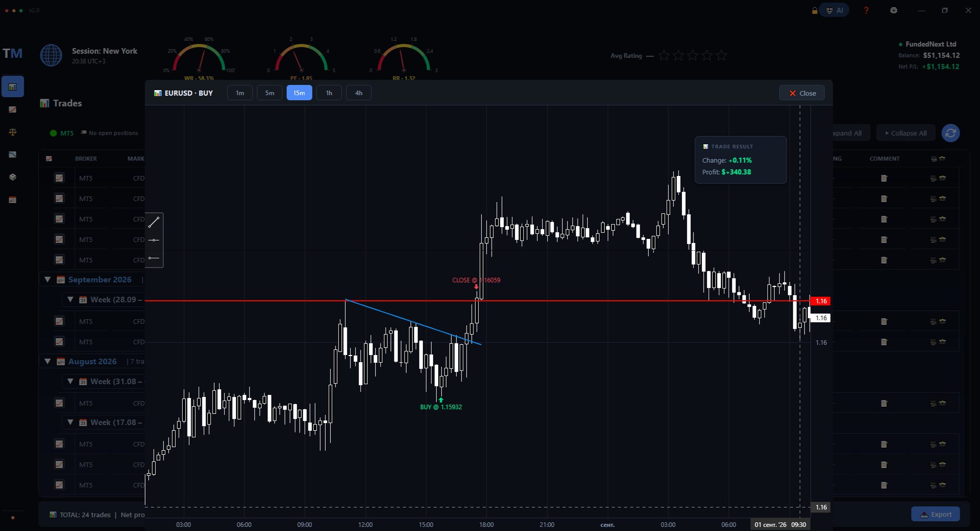980x531 pixels.
Task: Click the FundedNext Ltd account name
Action: tap(931, 44)
